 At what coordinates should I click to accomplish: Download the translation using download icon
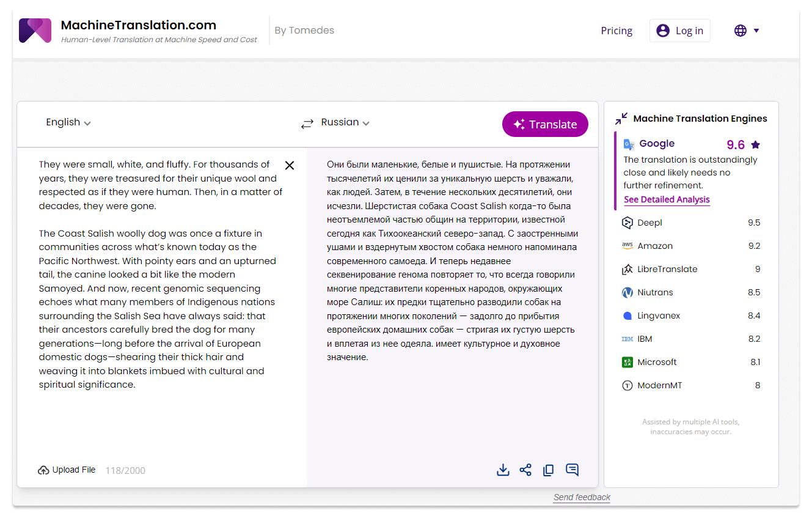tap(503, 470)
